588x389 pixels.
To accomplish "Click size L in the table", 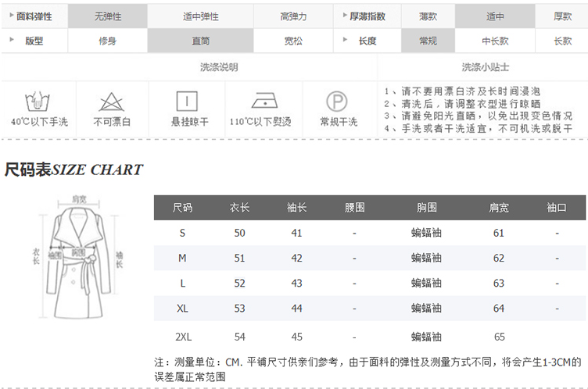I will (x=183, y=284).
